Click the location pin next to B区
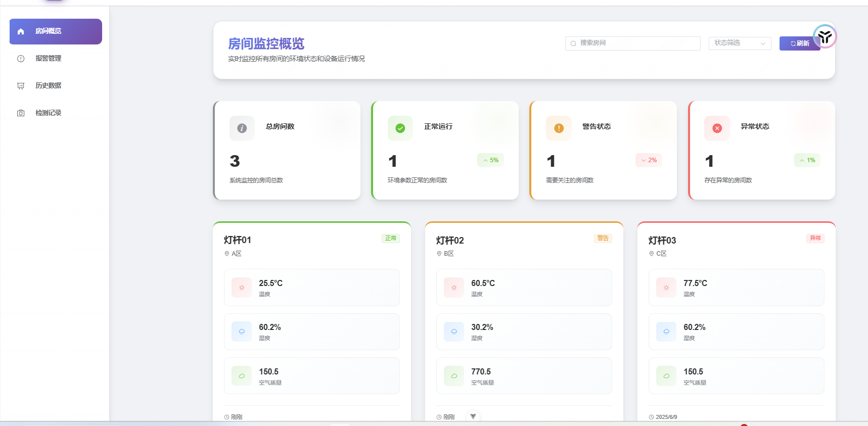 (x=439, y=254)
